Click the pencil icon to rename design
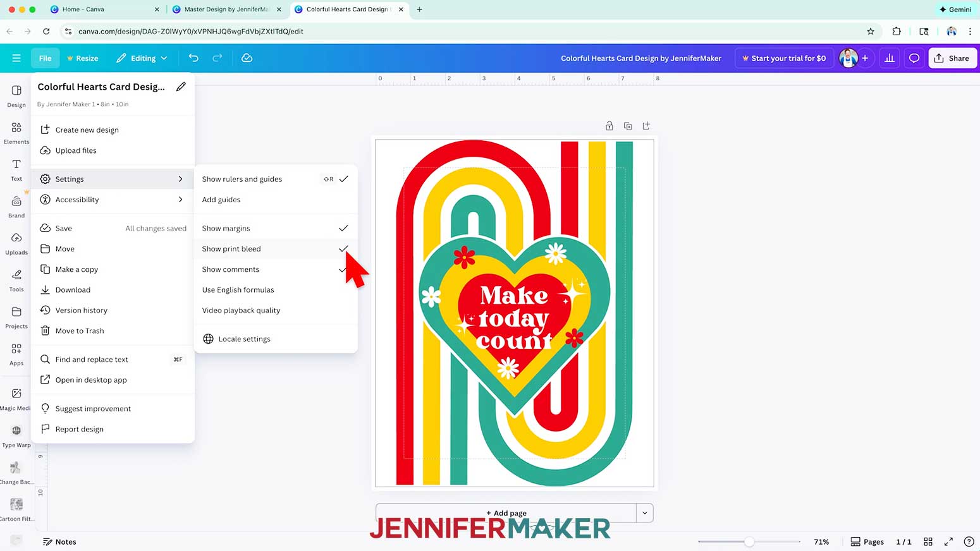 tap(181, 87)
